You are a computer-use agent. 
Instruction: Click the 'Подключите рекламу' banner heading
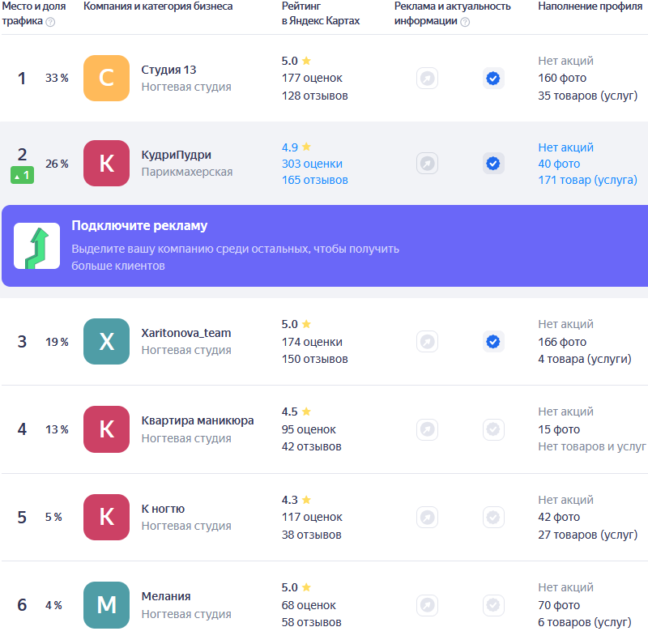pyautogui.click(x=139, y=226)
